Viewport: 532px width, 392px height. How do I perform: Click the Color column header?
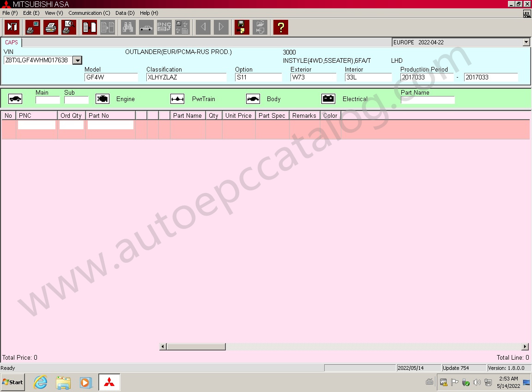click(x=331, y=115)
